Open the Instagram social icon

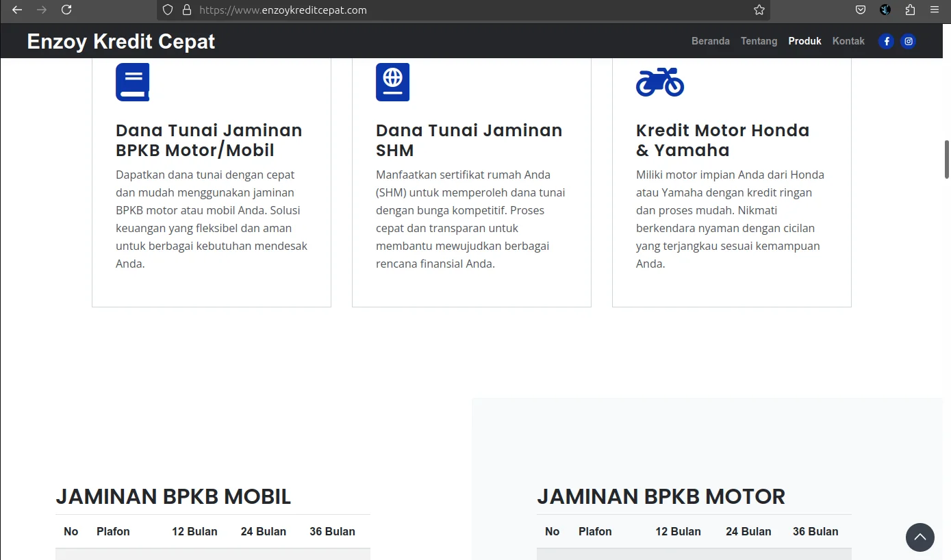[x=908, y=41]
